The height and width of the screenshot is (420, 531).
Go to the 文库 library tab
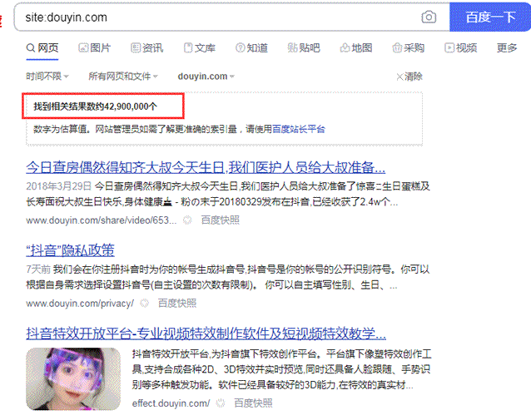coord(198,48)
